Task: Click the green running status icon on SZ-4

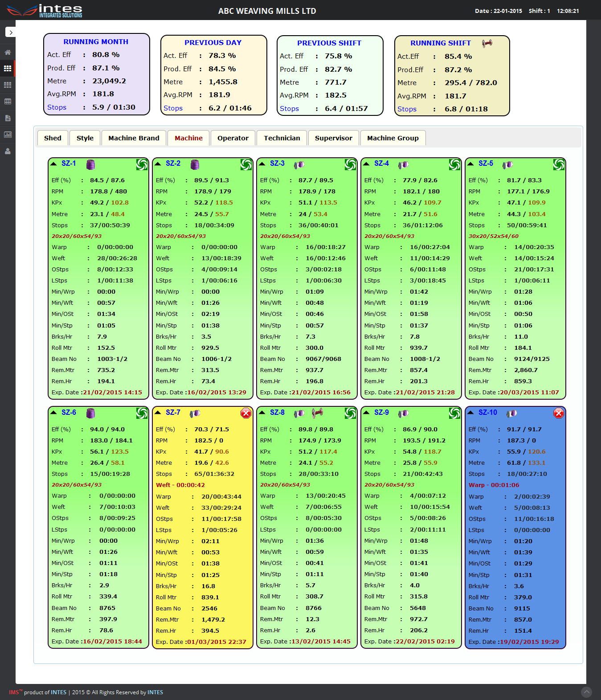Action: tap(454, 164)
